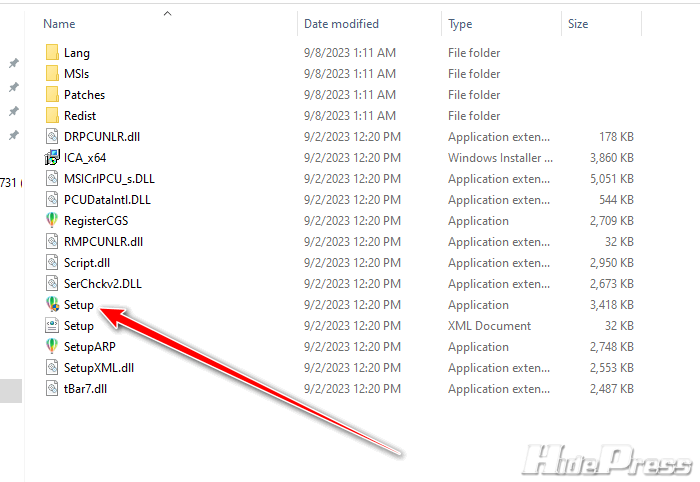The width and height of the screenshot is (700, 482).
Task: Select the tBar7.dll file name
Action: coord(85,389)
